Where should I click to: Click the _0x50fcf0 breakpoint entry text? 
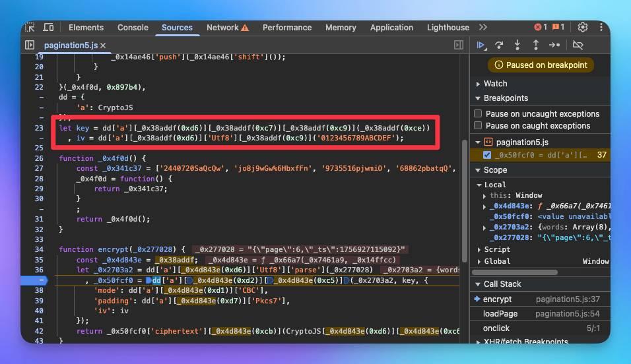click(541, 155)
